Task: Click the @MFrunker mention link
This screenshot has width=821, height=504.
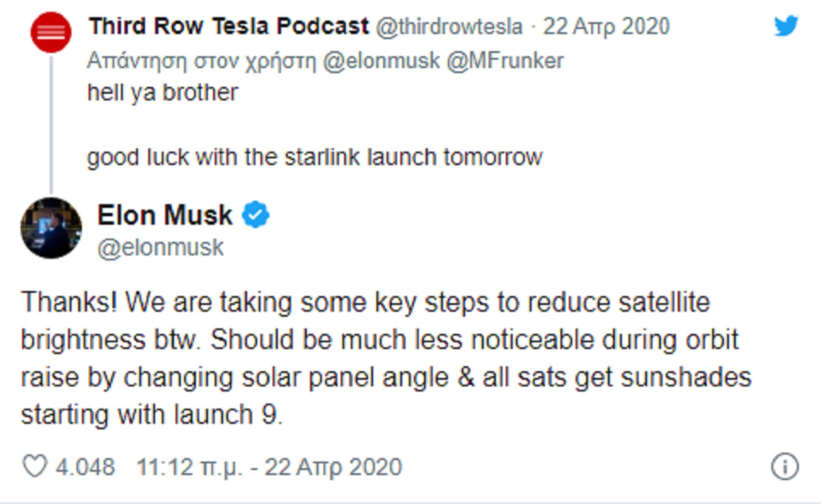Action: coord(505,61)
